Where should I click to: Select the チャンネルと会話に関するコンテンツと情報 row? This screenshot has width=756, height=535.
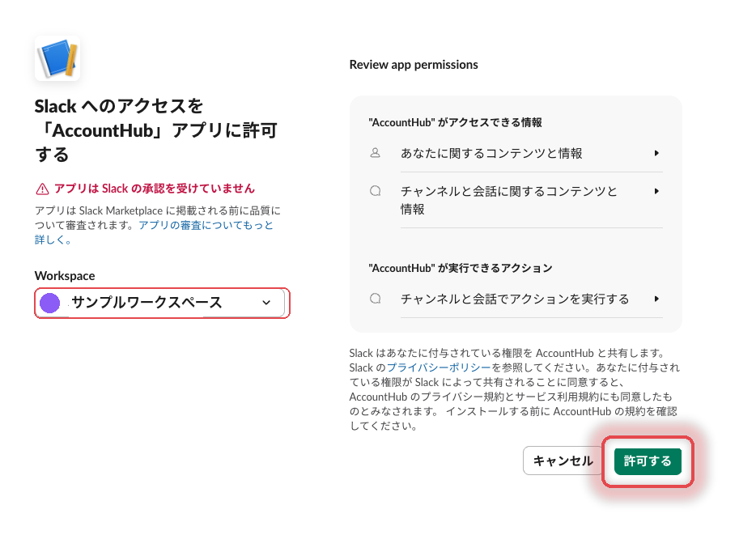point(516,200)
